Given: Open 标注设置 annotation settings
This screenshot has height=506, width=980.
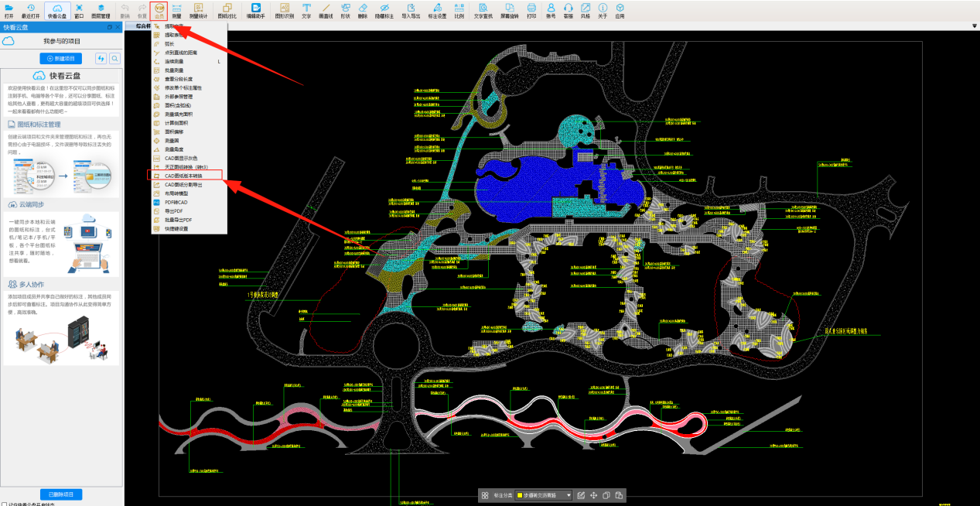Looking at the screenshot, I should click(437, 10).
